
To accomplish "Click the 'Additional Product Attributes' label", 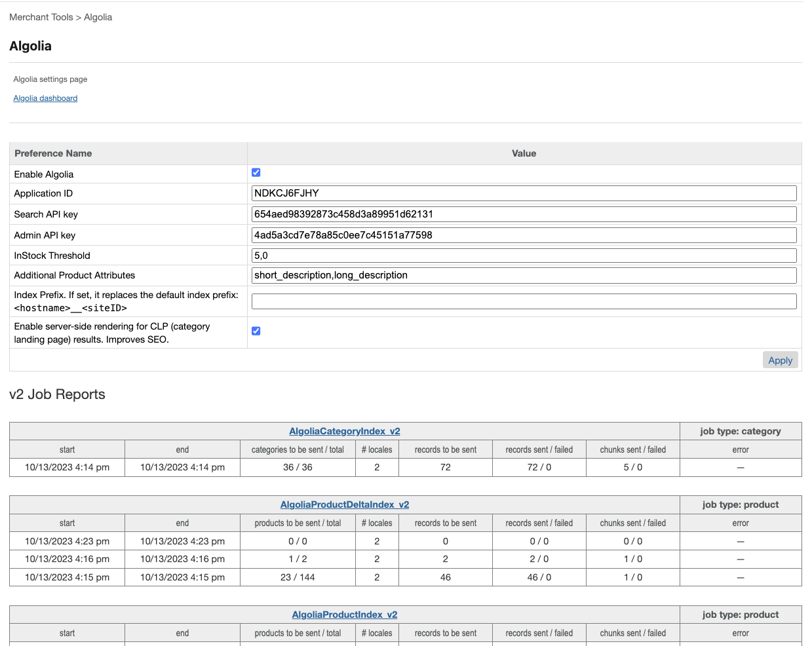I will coord(75,275).
